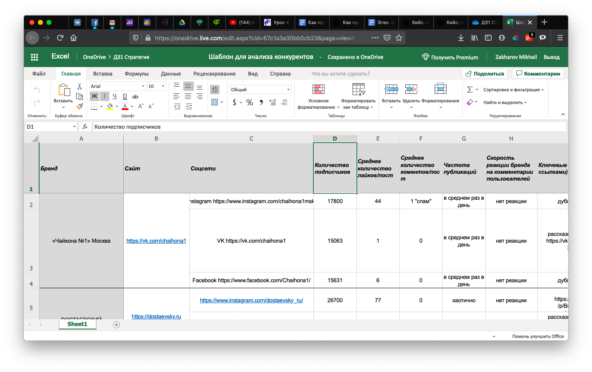Click the Insert cells (Вставить) icon
592x372 pixels.
pyautogui.click(x=391, y=90)
